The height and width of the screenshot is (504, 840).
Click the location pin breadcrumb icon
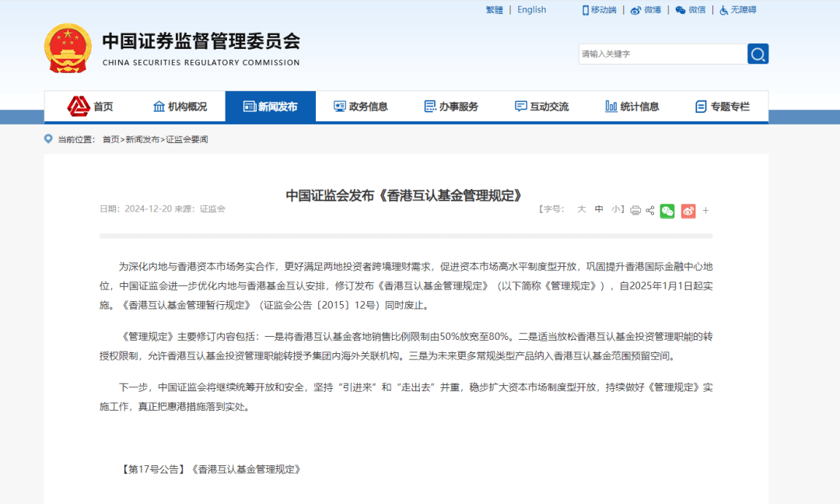pyautogui.click(x=48, y=138)
